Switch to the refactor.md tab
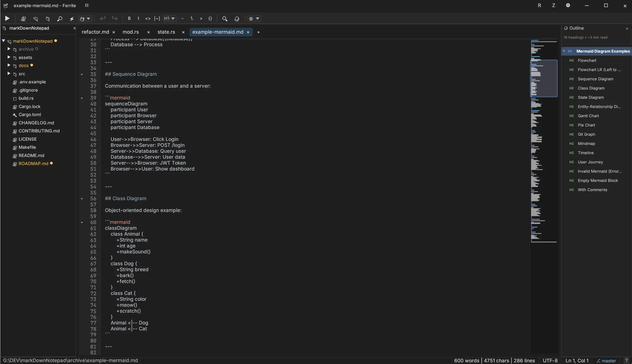 pyautogui.click(x=95, y=32)
